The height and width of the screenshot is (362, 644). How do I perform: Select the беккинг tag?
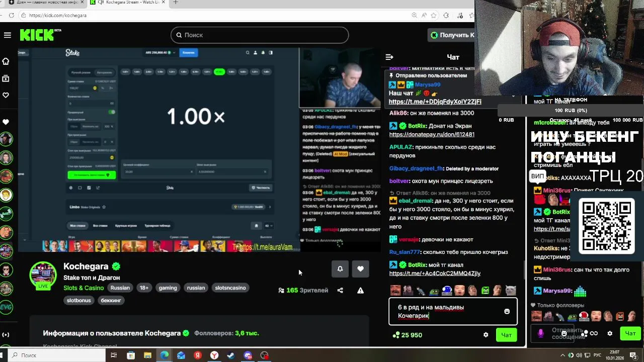point(111,300)
